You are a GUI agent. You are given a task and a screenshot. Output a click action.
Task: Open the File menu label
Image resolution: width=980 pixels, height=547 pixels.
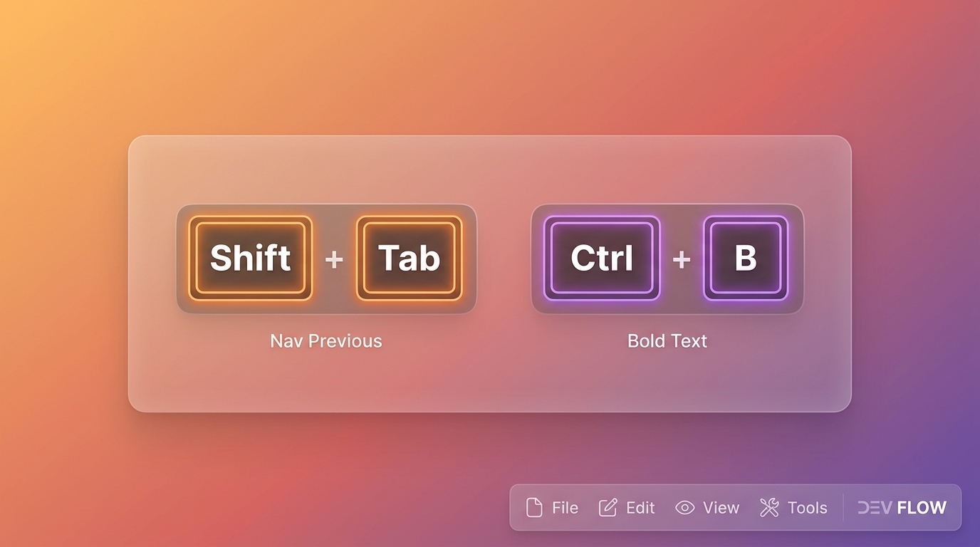[565, 508]
